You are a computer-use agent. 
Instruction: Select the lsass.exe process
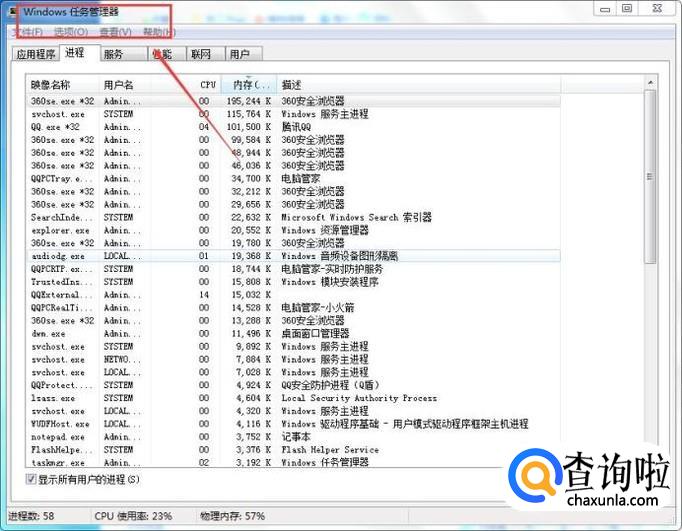[x=294, y=398]
